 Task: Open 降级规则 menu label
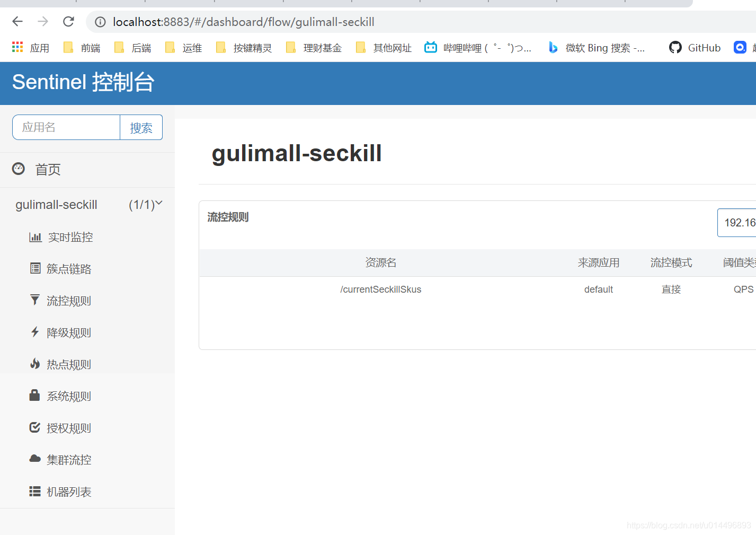pyautogui.click(x=69, y=332)
